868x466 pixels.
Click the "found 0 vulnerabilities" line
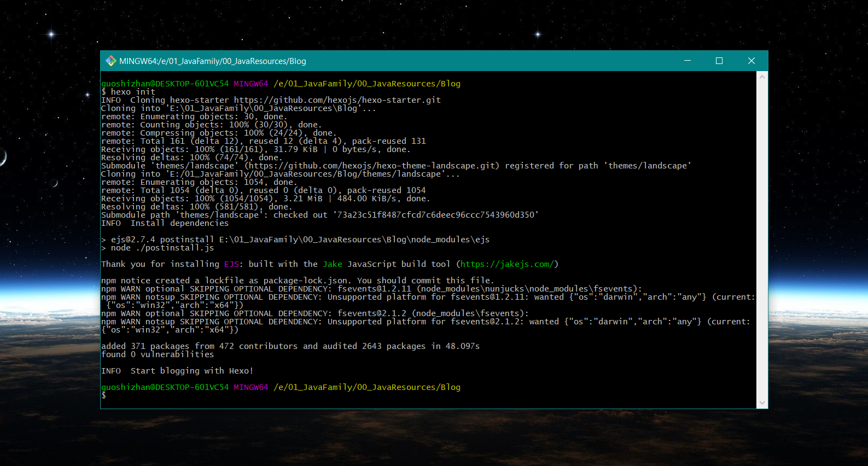(x=158, y=354)
